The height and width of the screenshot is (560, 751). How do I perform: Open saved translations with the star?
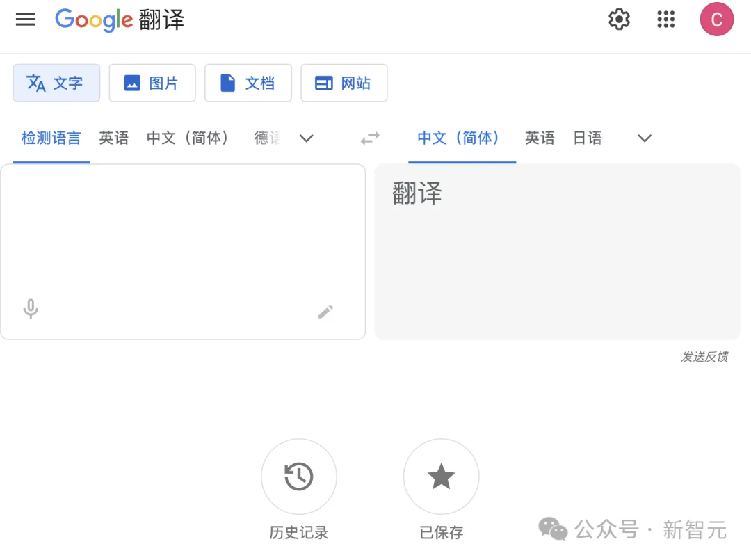tap(441, 477)
